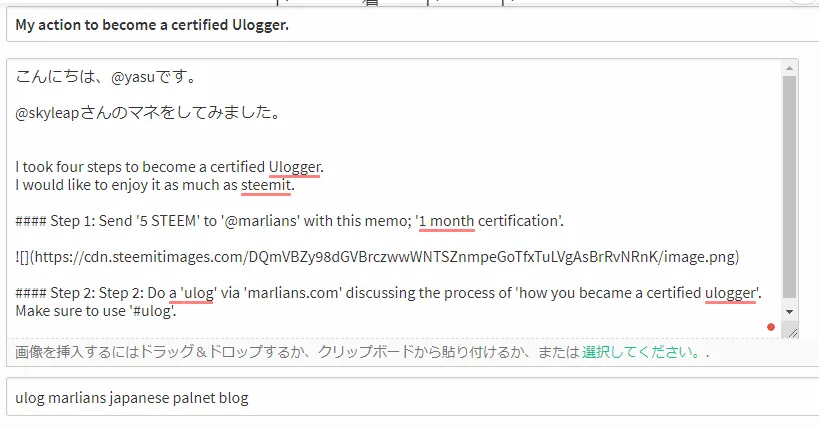This screenshot has width=819, height=427.
Task: Click the misspelled word 'Ulogger' in the body
Action: (295, 167)
